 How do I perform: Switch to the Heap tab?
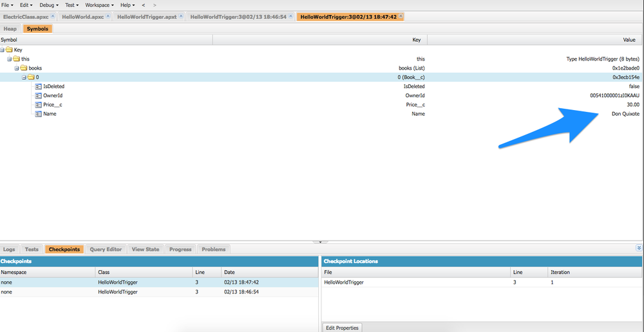click(x=10, y=29)
